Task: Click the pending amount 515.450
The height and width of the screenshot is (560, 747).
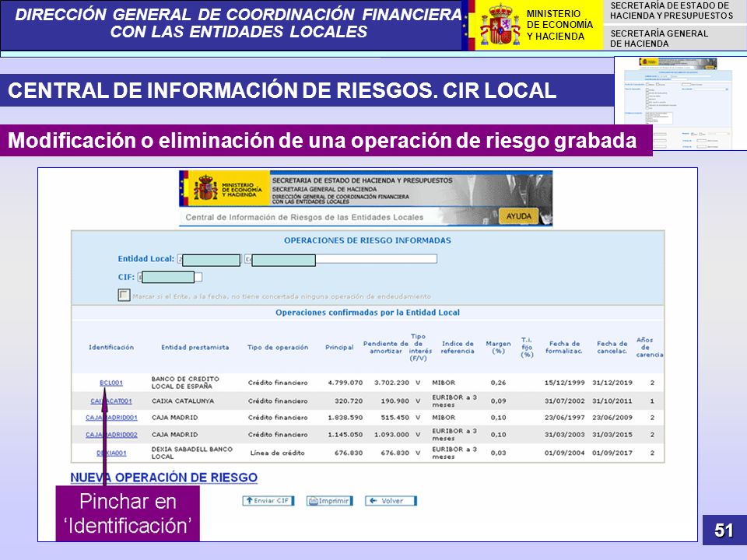Action: [x=395, y=418]
